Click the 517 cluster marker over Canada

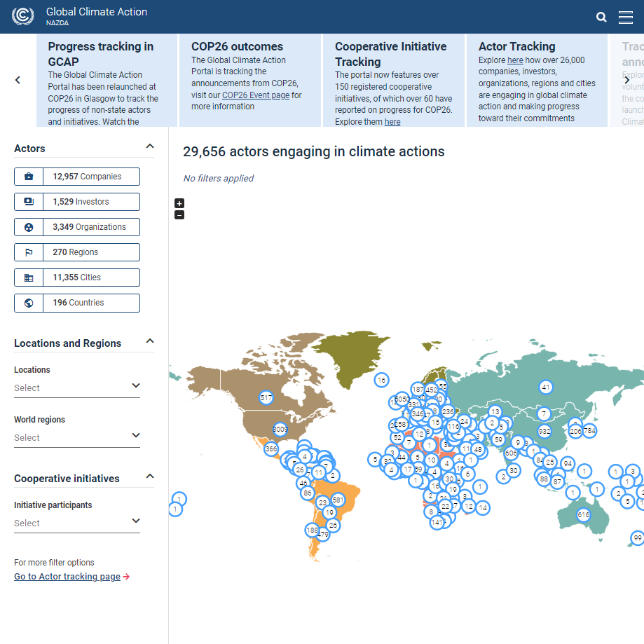[x=266, y=398]
